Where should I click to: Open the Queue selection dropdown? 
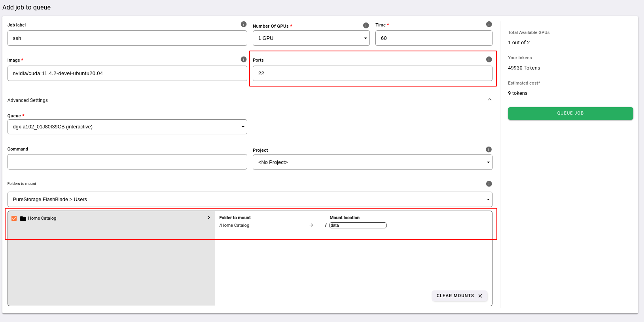(x=127, y=127)
